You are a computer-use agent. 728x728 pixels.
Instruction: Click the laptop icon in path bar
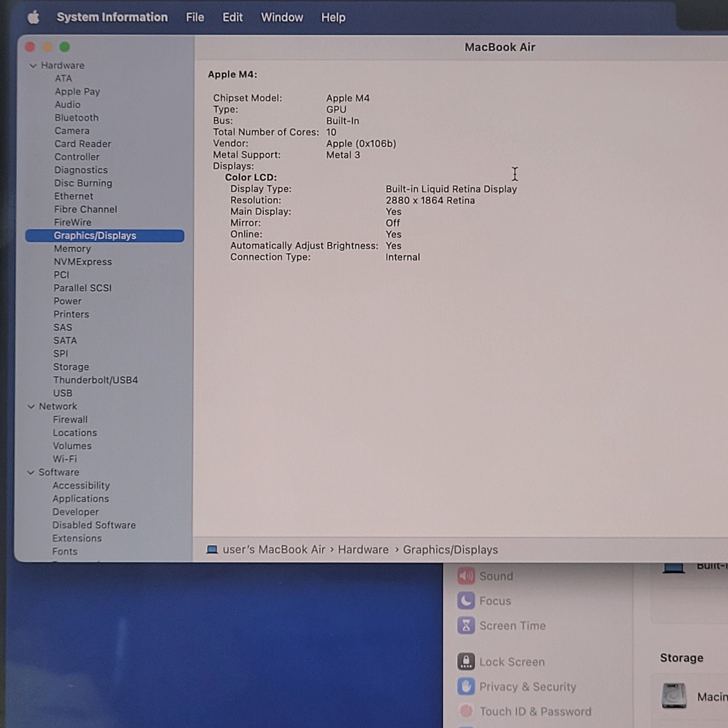point(212,550)
